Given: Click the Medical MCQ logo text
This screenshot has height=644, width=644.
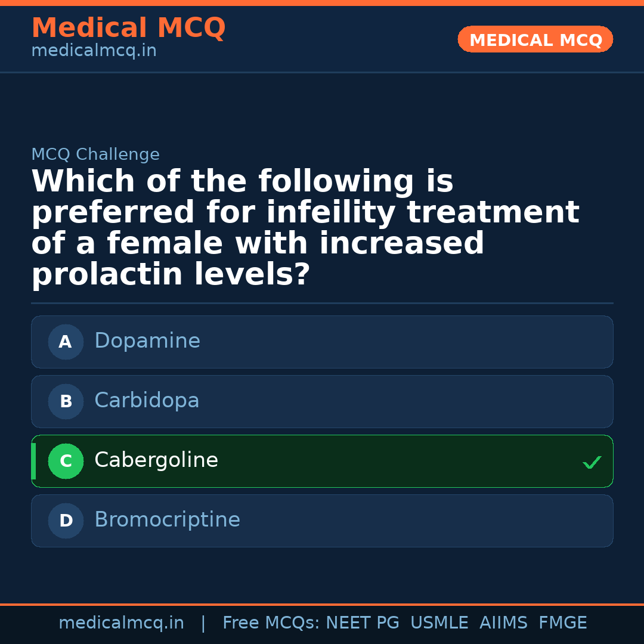Looking at the screenshot, I should point(128,27).
